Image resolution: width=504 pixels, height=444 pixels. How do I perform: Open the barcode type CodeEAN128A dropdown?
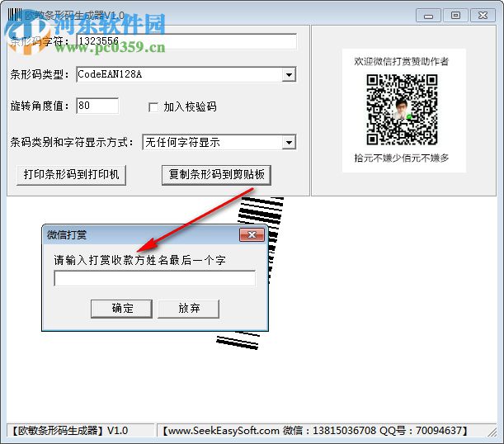pyautogui.click(x=289, y=74)
